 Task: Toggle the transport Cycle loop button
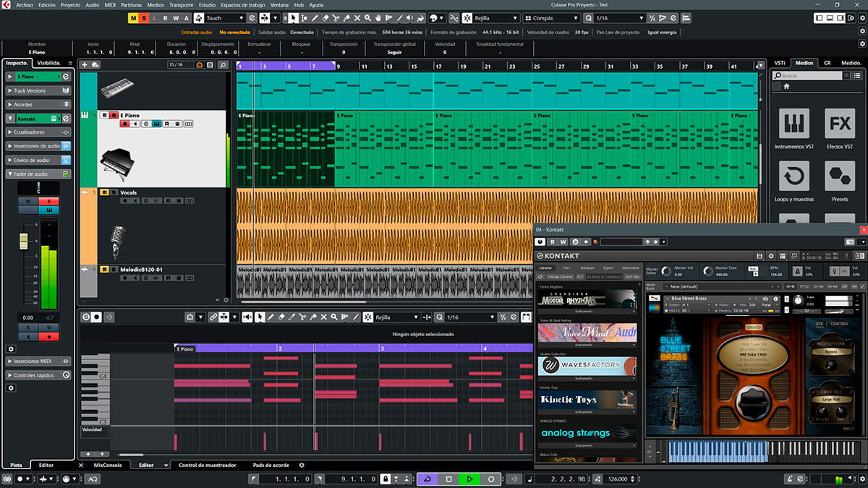point(427,479)
